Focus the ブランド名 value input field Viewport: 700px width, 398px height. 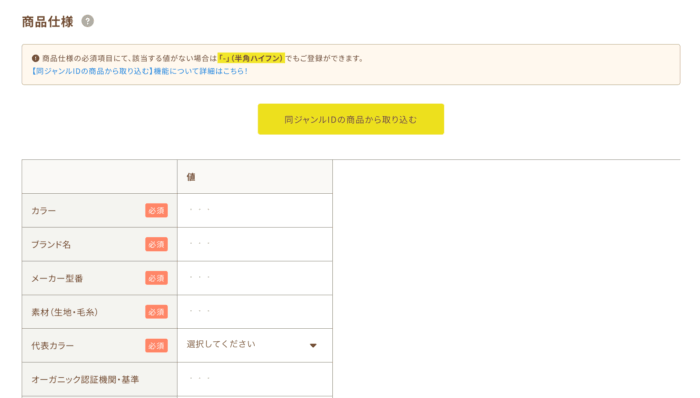tap(254, 244)
